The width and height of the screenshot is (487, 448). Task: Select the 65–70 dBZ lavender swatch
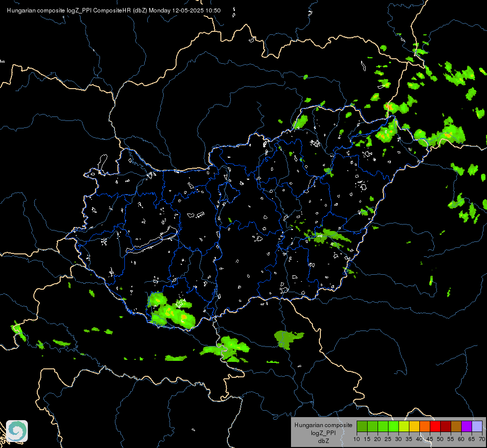(x=477, y=426)
